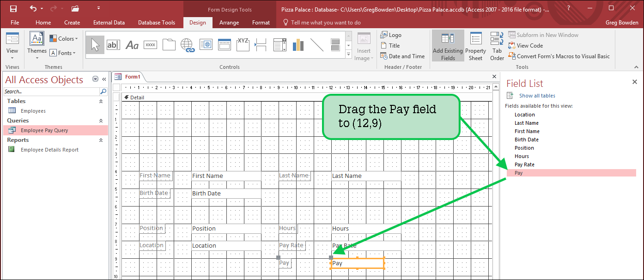Collapse the navigation pane shutter
The height and width of the screenshot is (280, 644).
click(x=104, y=79)
